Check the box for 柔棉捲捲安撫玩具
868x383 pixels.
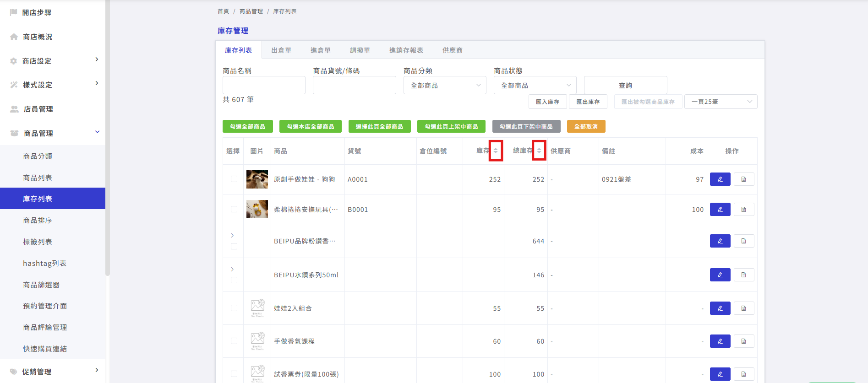click(234, 209)
